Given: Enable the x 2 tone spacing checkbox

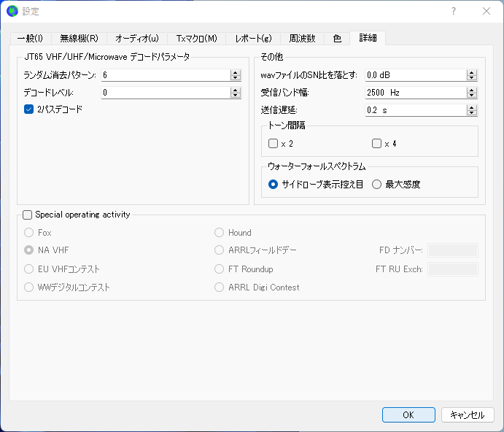Looking at the screenshot, I should [x=274, y=144].
